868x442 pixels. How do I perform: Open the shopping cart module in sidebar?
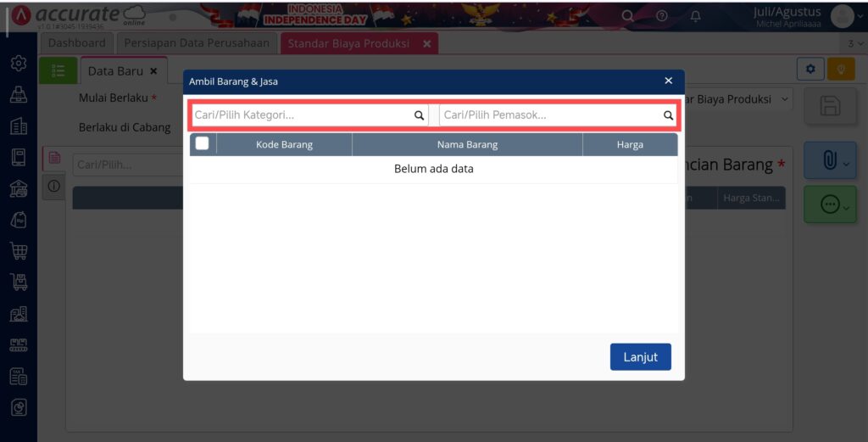pos(18,251)
